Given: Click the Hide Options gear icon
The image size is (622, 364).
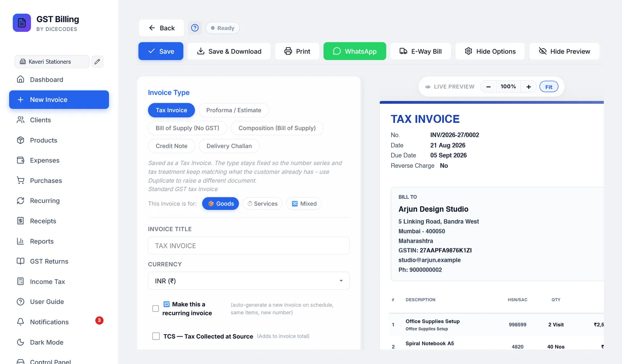Looking at the screenshot, I should pos(468,51).
